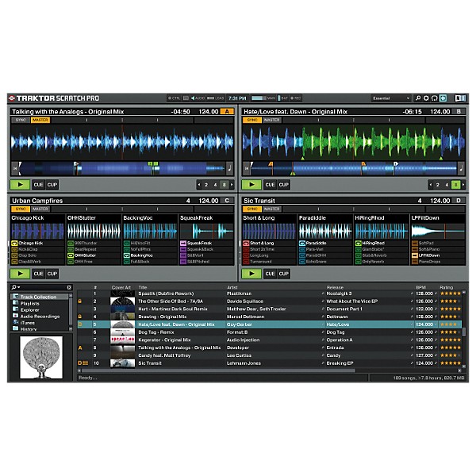Toggle MASTER on Deck B

pyautogui.click(x=271, y=120)
